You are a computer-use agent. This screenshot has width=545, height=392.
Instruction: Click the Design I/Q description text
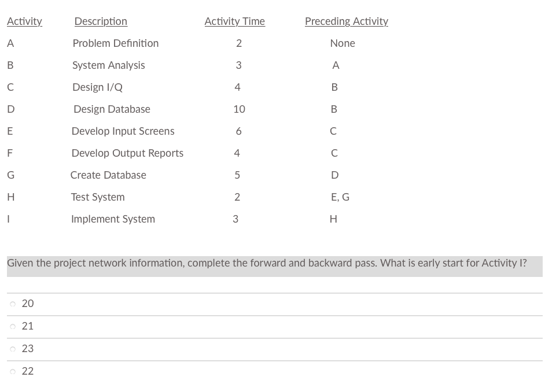coord(97,87)
